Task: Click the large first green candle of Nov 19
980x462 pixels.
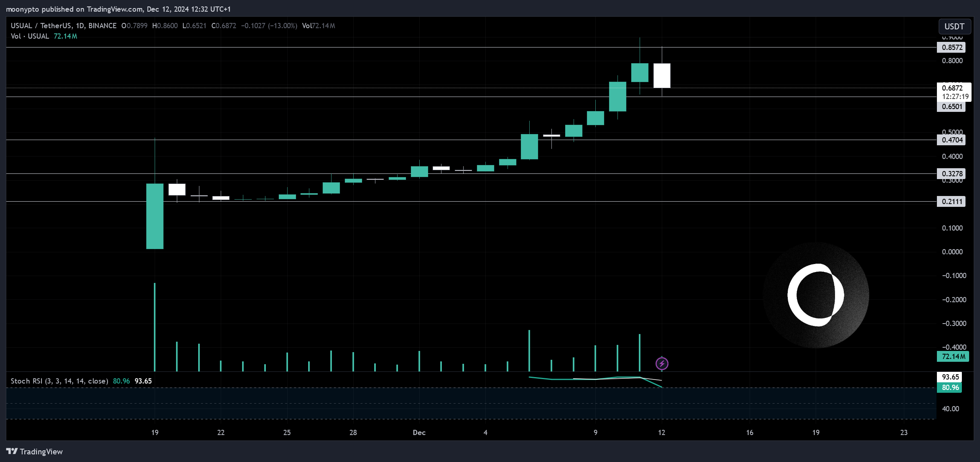Action: 155,217
